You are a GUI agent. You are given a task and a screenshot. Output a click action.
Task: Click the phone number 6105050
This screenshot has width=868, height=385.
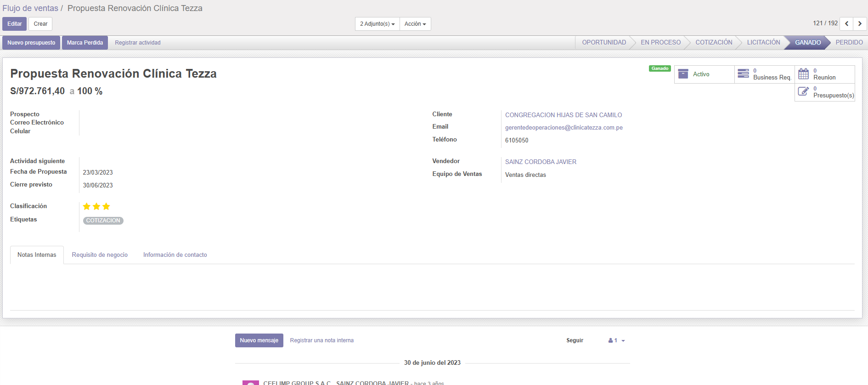(x=517, y=141)
